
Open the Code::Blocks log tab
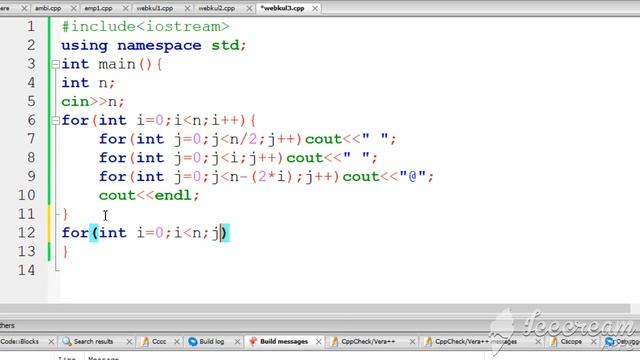click(x=20, y=341)
